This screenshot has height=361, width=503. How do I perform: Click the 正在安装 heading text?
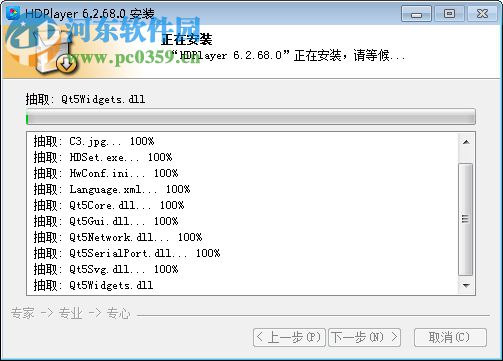187,39
